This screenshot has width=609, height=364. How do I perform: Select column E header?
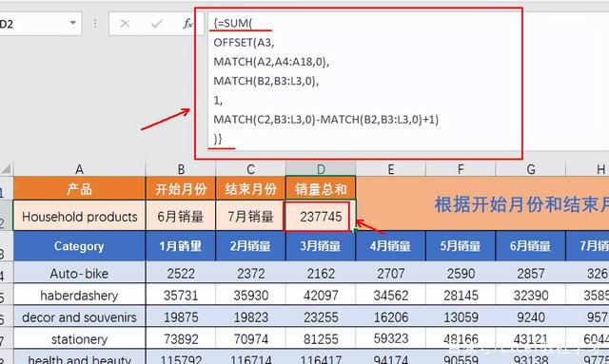390,169
